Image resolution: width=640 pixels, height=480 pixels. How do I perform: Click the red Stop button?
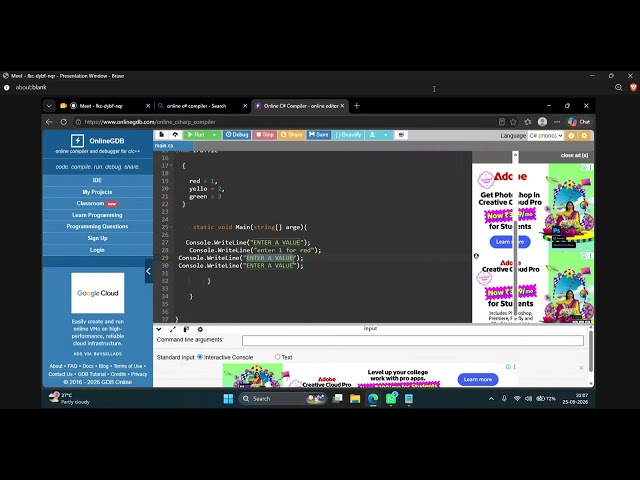(x=264, y=135)
